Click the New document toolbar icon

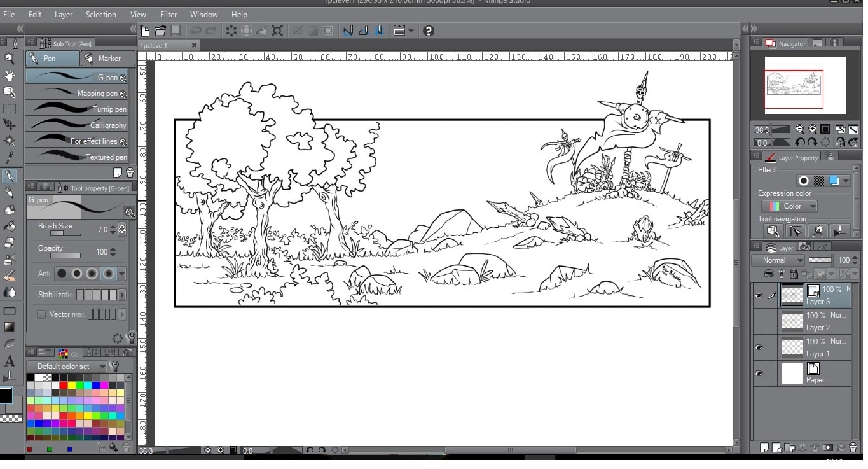pyautogui.click(x=145, y=31)
